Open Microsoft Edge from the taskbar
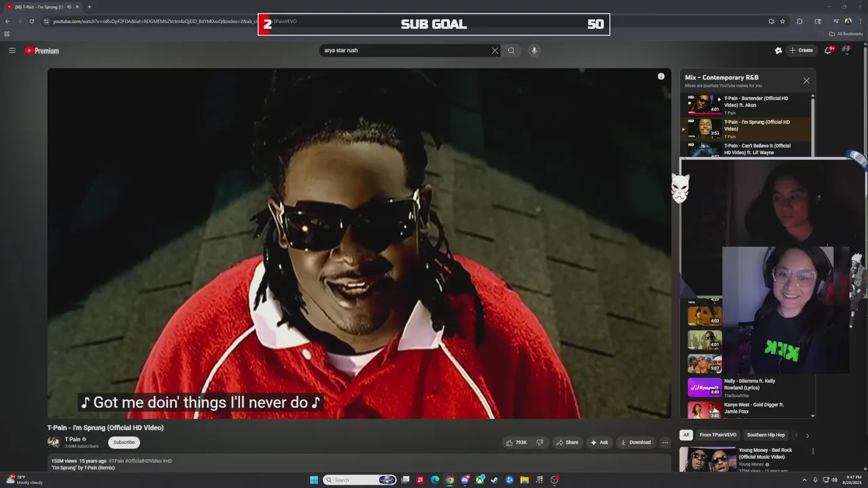 pos(435,480)
